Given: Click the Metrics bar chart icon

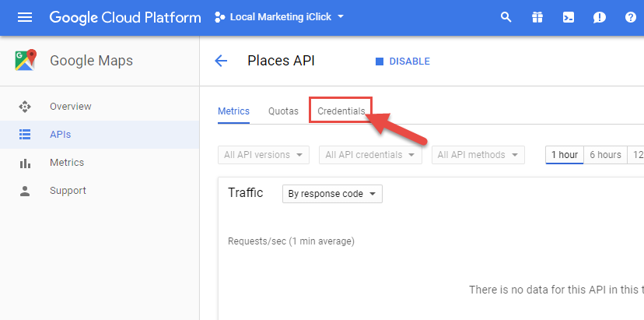Looking at the screenshot, I should (25, 163).
